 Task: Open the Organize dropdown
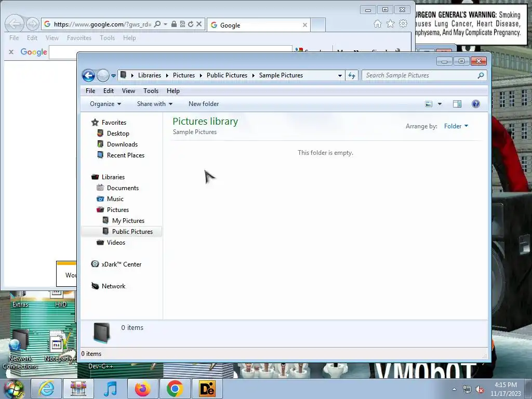[105, 104]
